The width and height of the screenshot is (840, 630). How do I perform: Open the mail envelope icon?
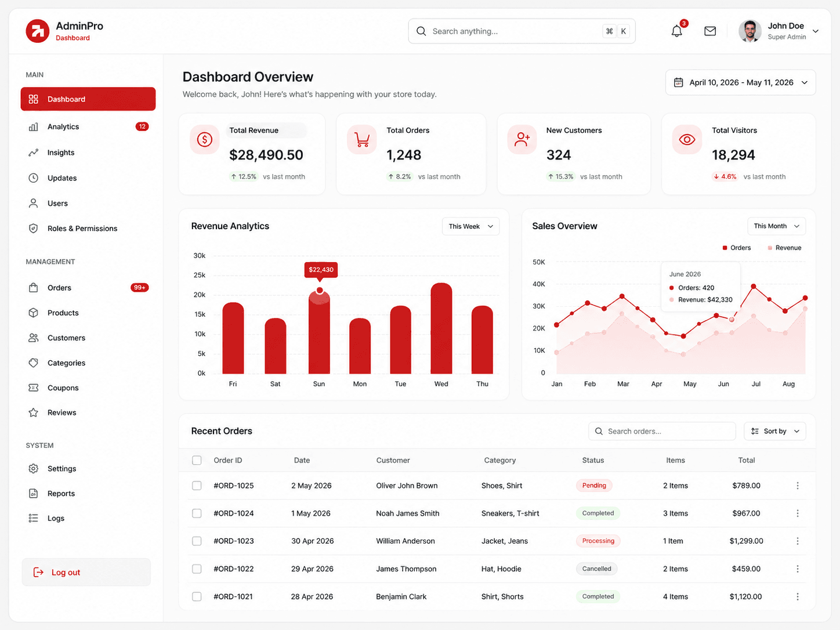(x=710, y=31)
